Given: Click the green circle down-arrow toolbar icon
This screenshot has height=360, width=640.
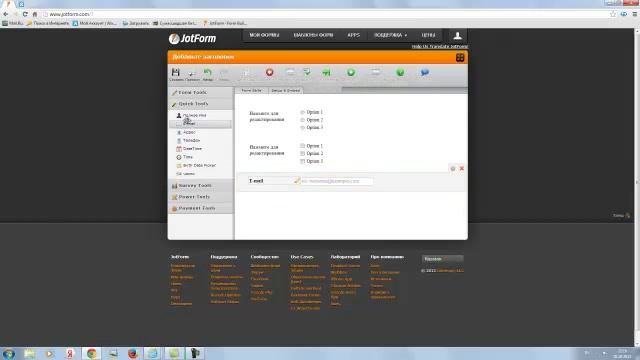Looking at the screenshot, I should click(351, 72).
